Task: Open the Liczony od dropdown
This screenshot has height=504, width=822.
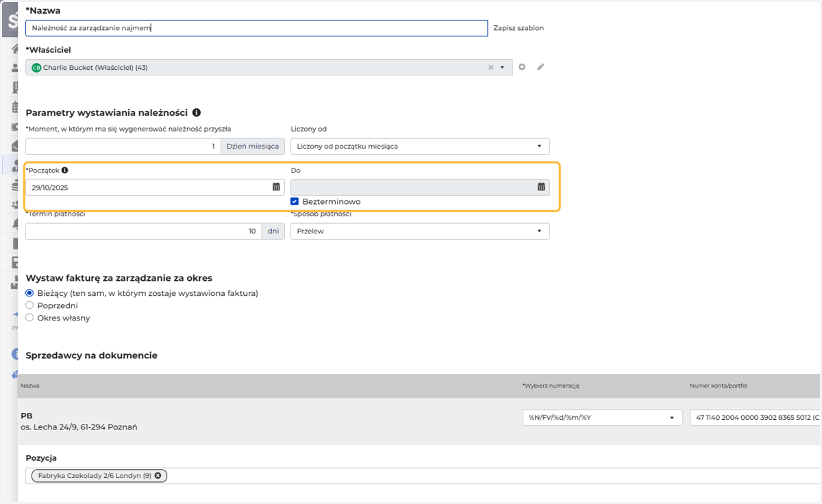Action: click(420, 146)
